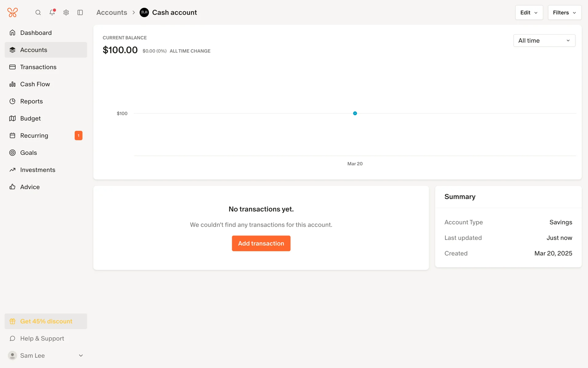Expand the All time period selector

[544, 40]
